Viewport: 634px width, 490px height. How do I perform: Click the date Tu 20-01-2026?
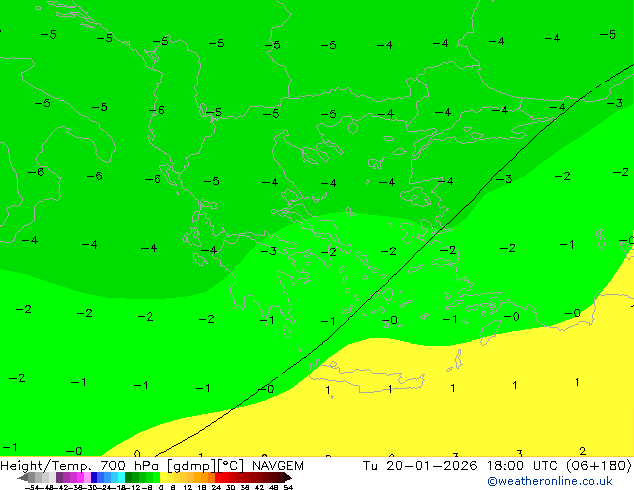pyautogui.click(x=420, y=465)
